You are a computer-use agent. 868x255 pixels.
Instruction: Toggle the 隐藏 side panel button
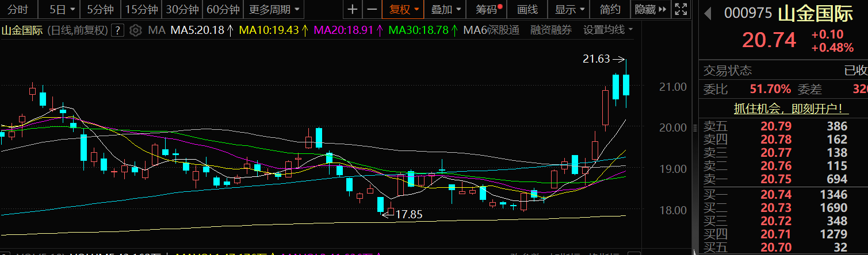tap(650, 9)
